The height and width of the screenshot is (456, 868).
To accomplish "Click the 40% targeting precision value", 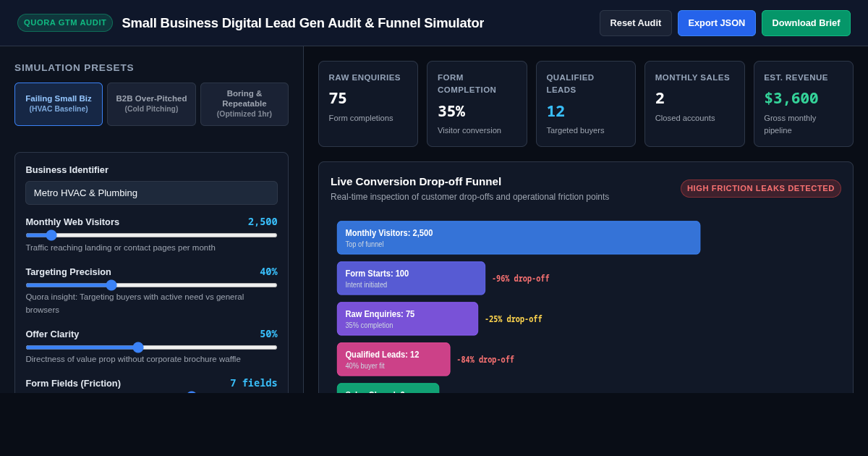I will 268,272.
